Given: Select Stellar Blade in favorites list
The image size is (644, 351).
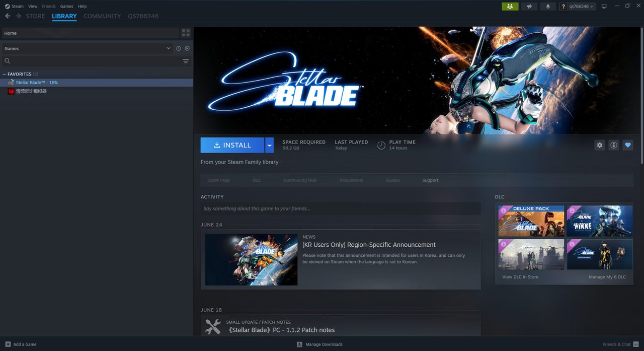Looking at the screenshot, I should (97, 83).
